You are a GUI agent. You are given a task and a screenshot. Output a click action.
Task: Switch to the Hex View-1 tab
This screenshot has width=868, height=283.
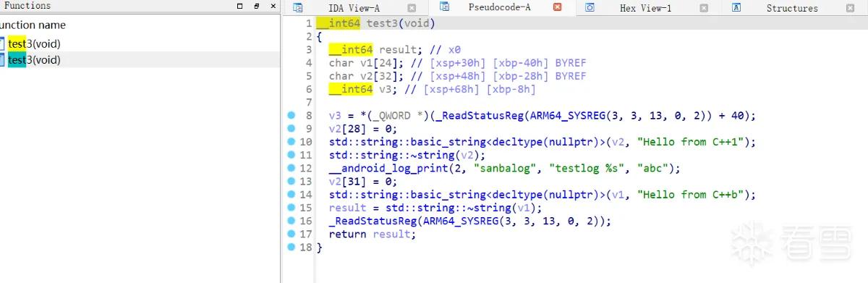click(645, 8)
